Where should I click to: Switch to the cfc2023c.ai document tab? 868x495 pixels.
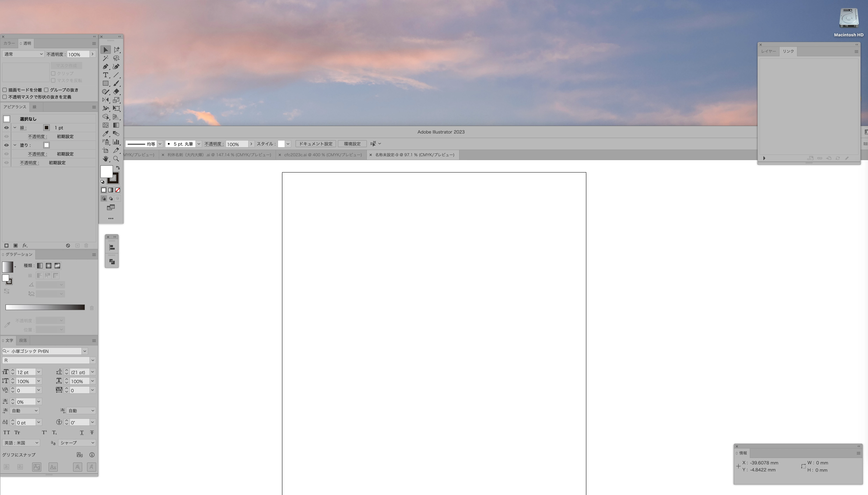(x=322, y=155)
